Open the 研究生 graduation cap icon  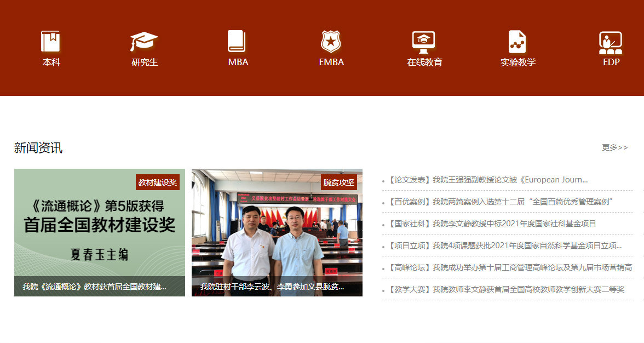tap(144, 42)
